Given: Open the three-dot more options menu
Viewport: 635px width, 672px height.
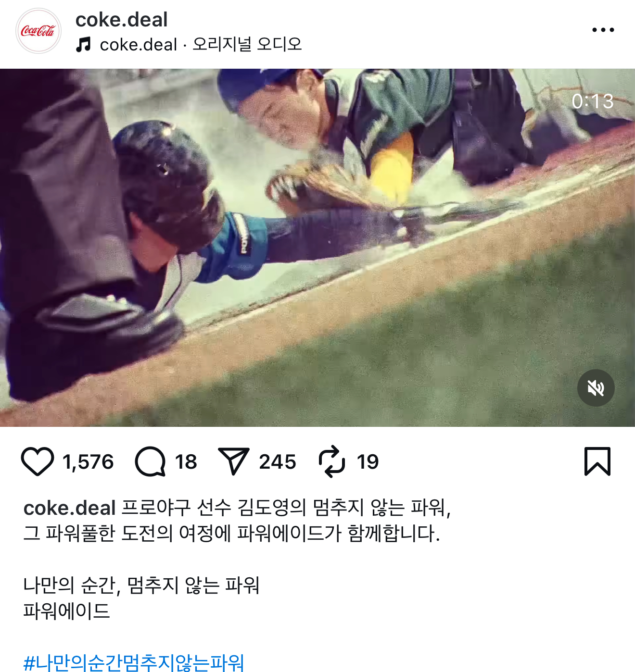Looking at the screenshot, I should click(x=603, y=30).
